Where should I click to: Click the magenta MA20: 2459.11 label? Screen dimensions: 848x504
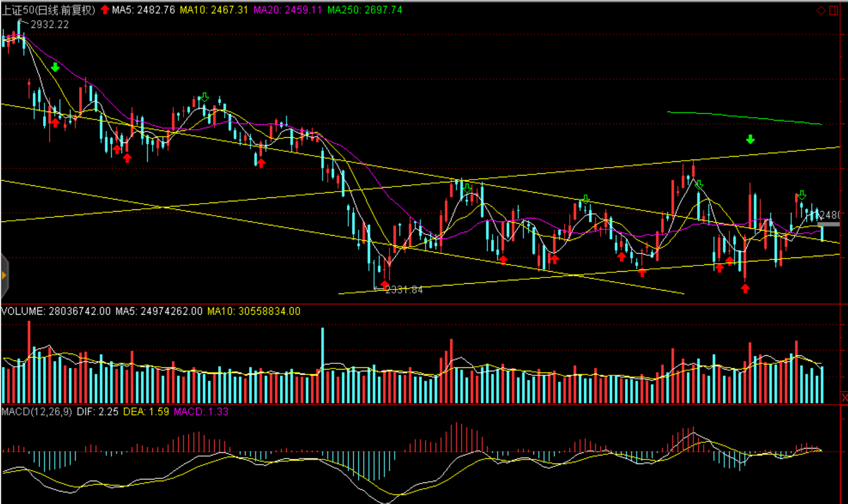pos(287,10)
